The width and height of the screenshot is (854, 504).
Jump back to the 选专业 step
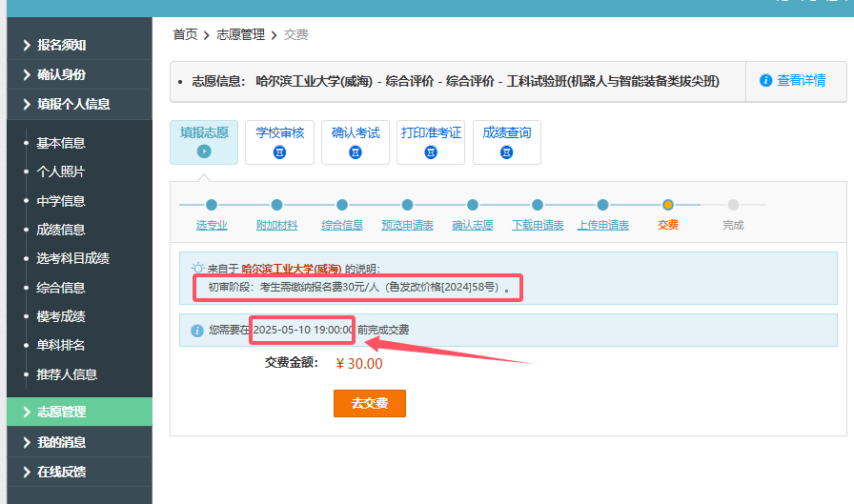click(x=212, y=226)
